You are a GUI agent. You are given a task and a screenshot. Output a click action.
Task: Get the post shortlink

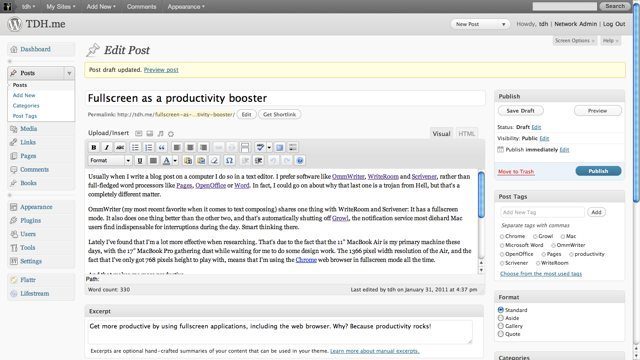pos(279,114)
